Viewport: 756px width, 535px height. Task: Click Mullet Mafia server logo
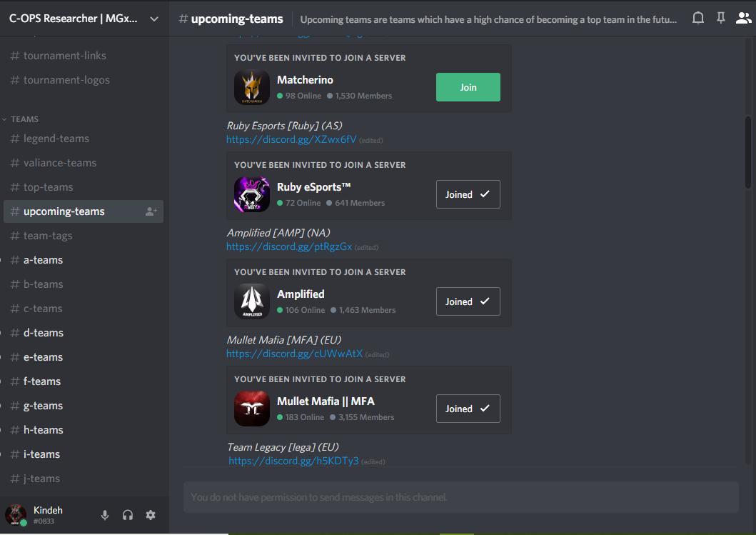[x=252, y=409]
